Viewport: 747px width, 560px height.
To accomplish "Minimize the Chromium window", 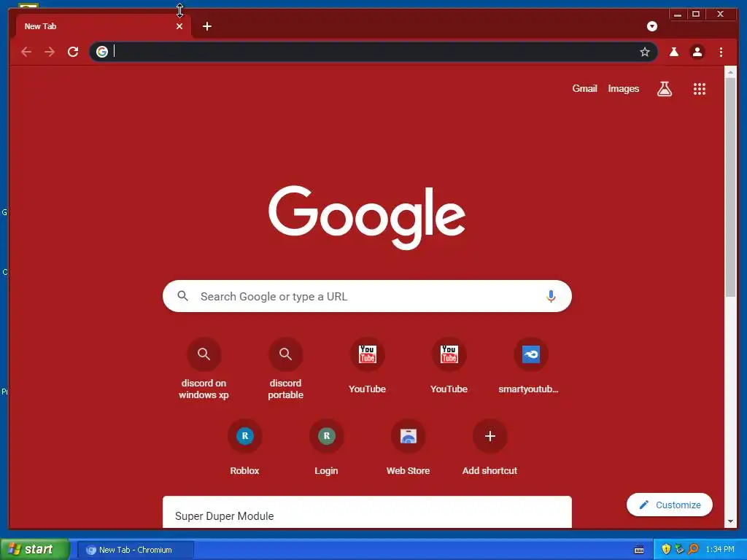I will click(x=678, y=15).
